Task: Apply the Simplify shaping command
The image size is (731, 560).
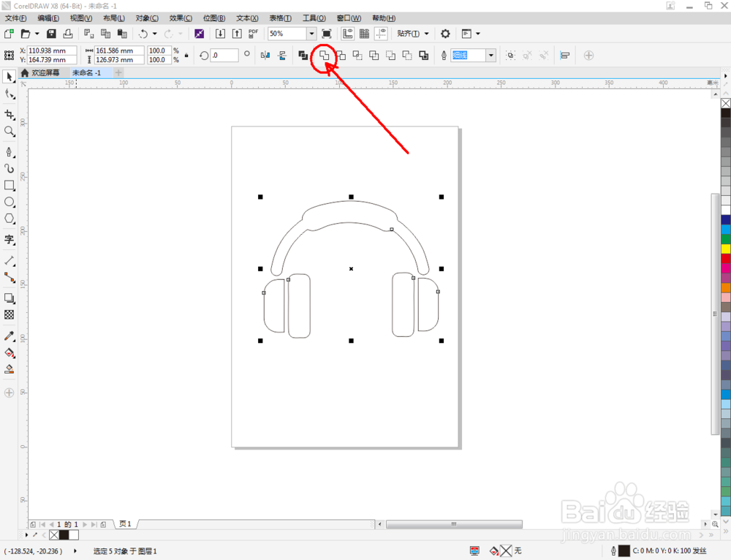Action: [374, 56]
